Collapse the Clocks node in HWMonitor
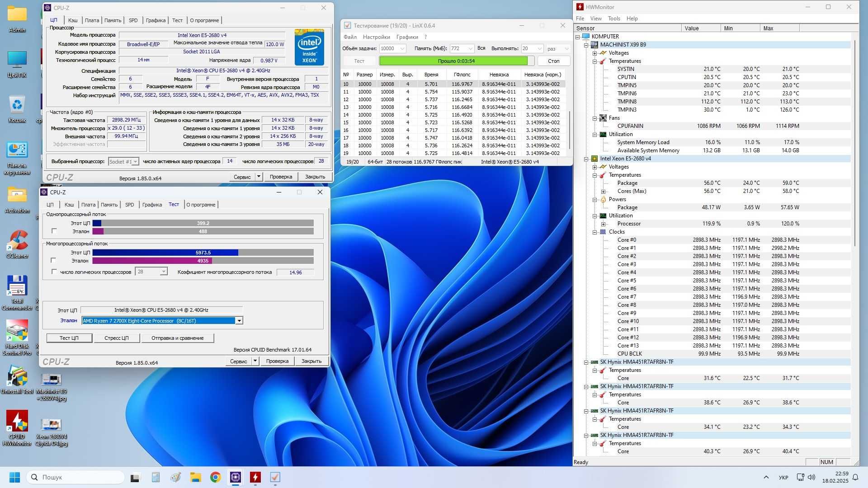Image resolution: width=868 pixels, height=488 pixels. [595, 232]
